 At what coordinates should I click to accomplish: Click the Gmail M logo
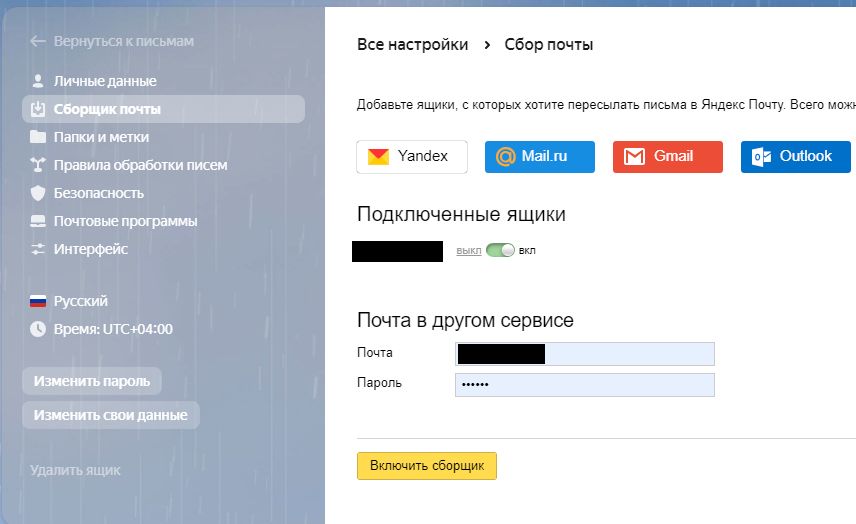coord(634,157)
